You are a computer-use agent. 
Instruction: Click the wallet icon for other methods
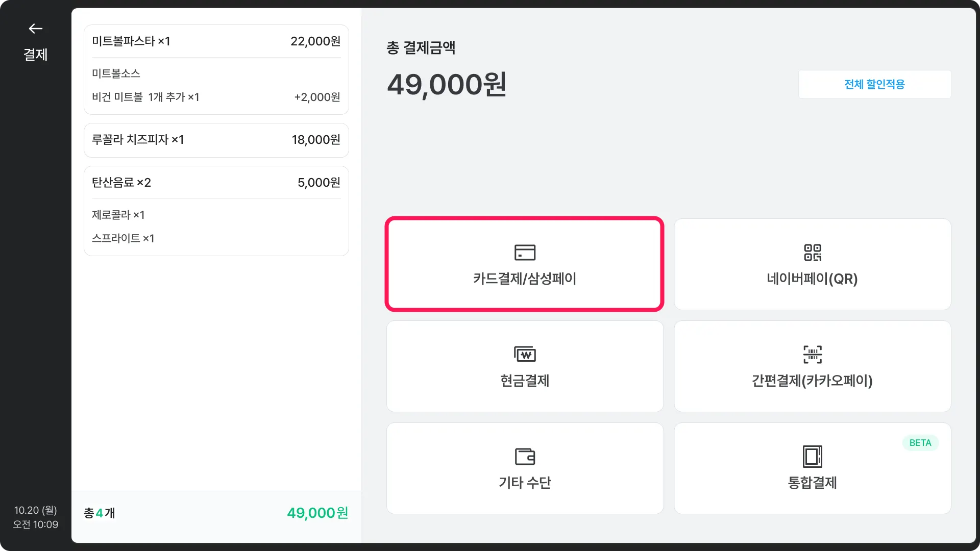pyautogui.click(x=525, y=456)
